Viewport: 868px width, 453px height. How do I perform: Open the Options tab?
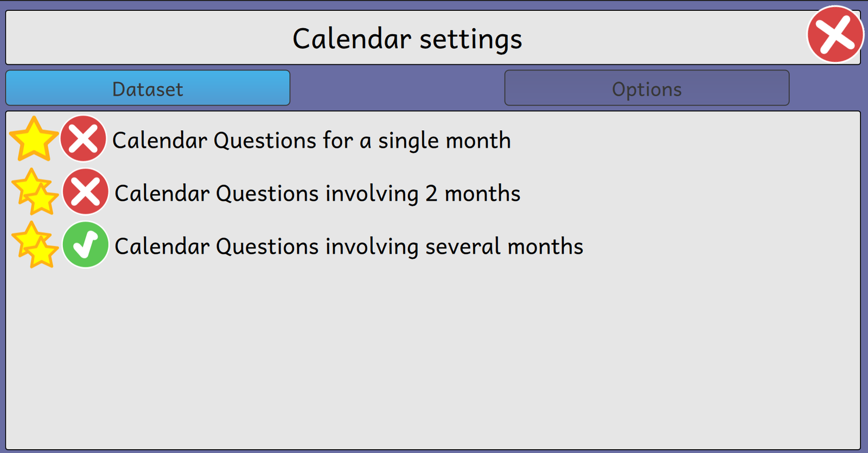point(647,88)
